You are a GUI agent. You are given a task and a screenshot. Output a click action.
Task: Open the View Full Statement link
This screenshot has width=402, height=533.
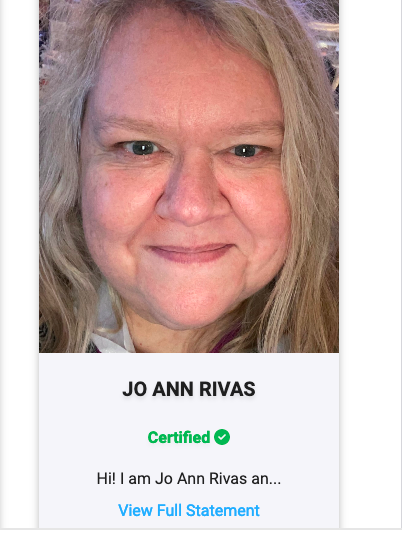point(189,510)
